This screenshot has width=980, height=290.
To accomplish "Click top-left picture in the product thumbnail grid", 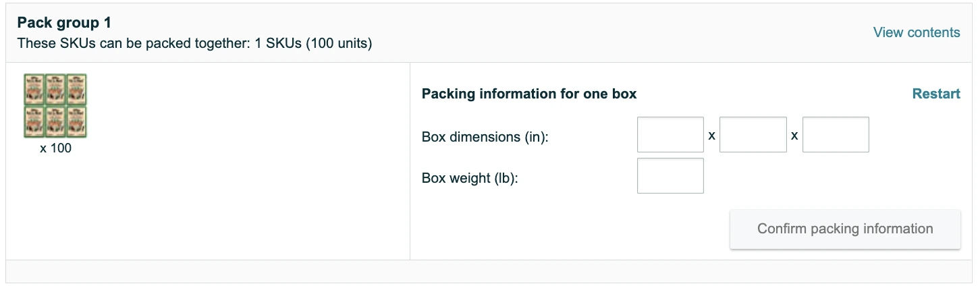I will pos(34,90).
